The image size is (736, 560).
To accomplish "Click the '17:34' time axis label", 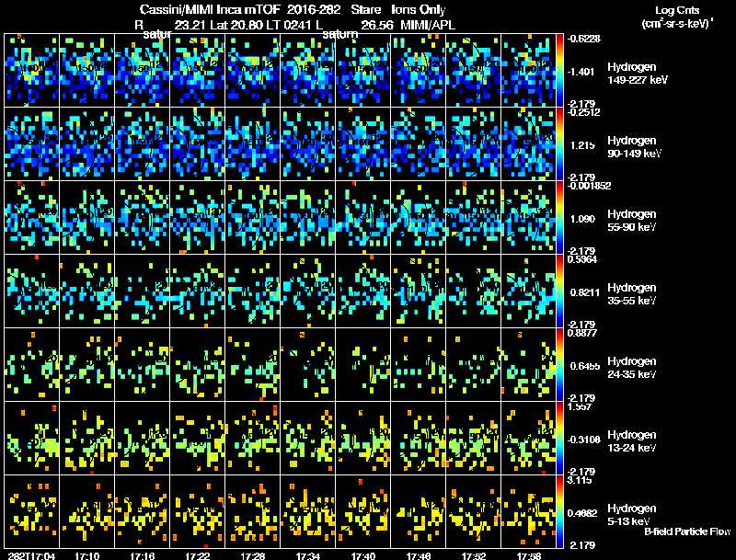I will pyautogui.click(x=308, y=555).
